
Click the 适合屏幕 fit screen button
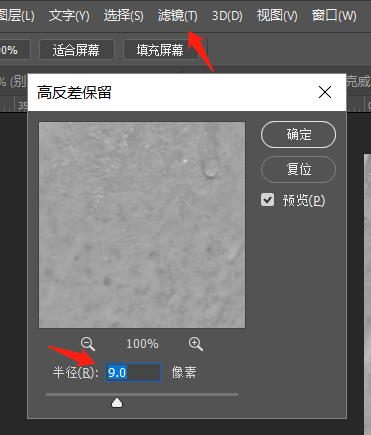tap(77, 50)
